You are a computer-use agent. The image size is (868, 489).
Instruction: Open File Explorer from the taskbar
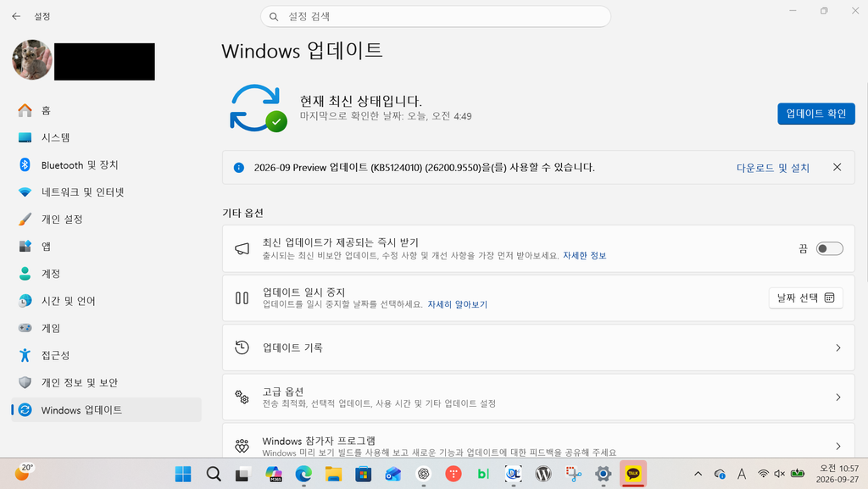pyautogui.click(x=333, y=474)
